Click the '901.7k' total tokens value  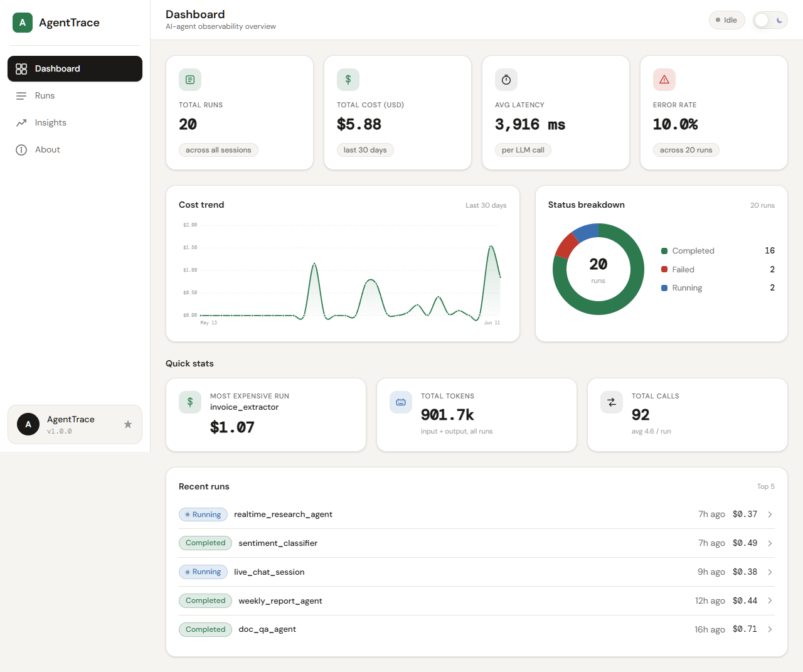[447, 415]
